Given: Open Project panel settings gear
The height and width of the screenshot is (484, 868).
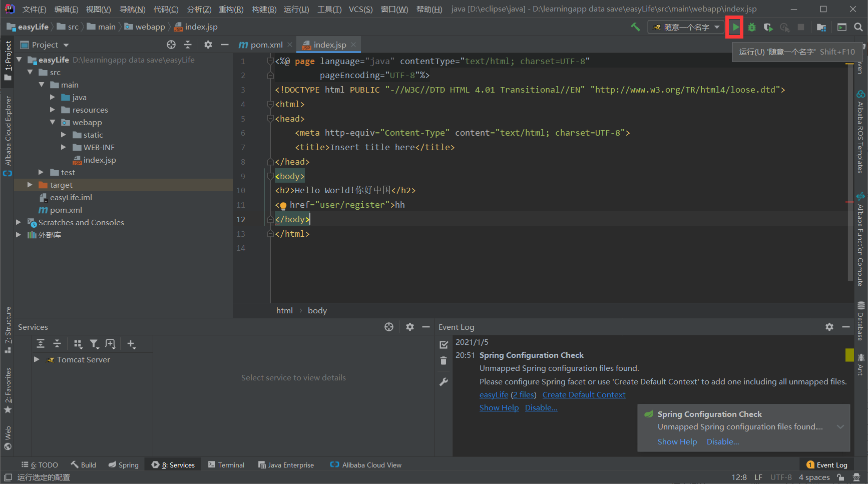Looking at the screenshot, I should click(x=208, y=45).
